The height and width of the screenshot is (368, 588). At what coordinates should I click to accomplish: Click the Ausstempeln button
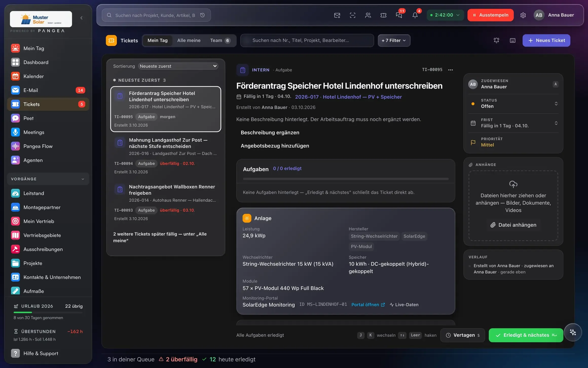(x=490, y=15)
